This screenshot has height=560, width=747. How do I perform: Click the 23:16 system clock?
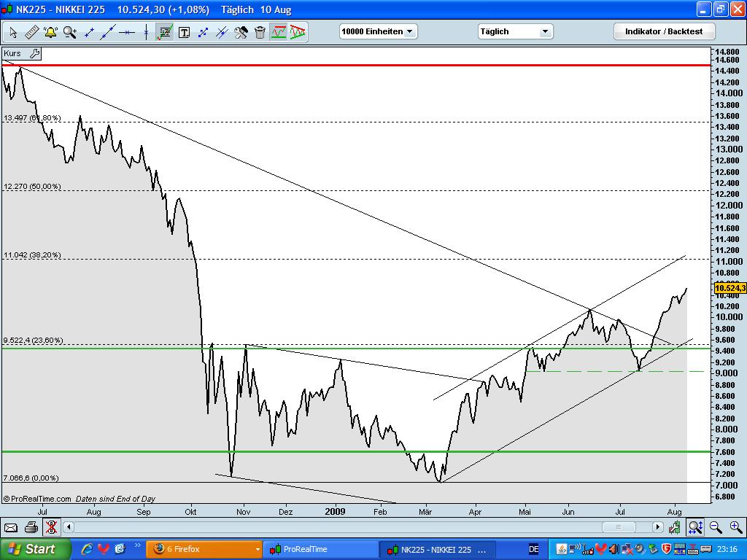tap(727, 549)
